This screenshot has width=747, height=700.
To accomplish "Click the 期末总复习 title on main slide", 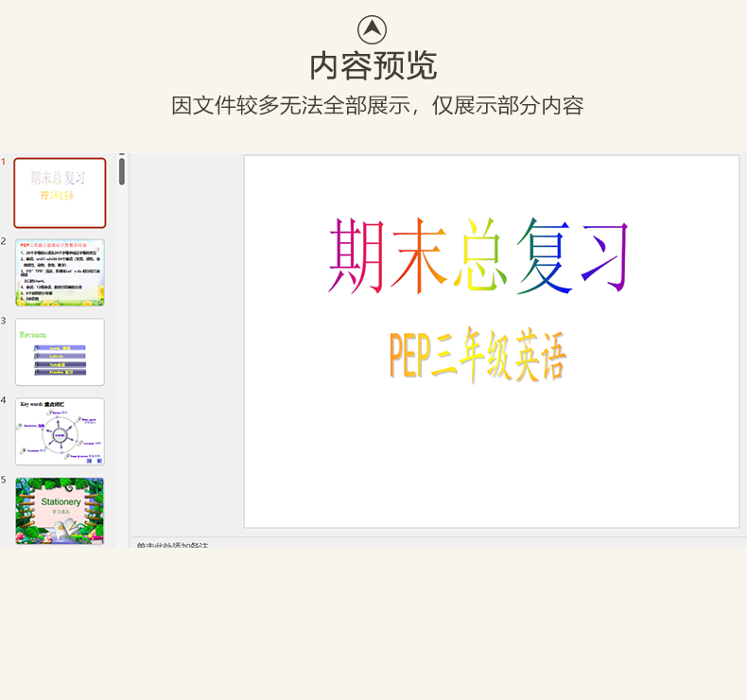I will [x=478, y=255].
